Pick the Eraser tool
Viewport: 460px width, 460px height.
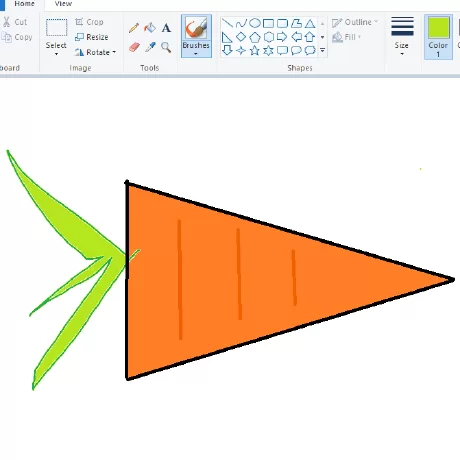pyautogui.click(x=134, y=47)
